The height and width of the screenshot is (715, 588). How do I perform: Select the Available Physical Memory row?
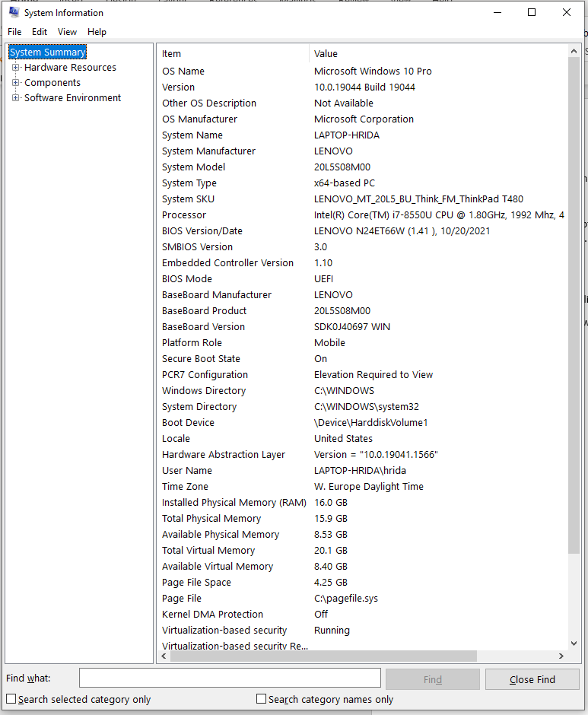tap(363, 534)
